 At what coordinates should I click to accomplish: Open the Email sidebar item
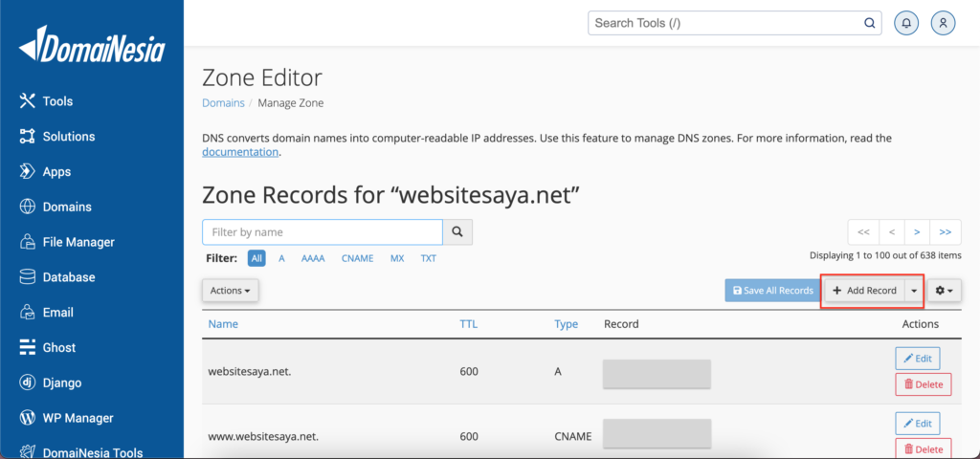point(58,313)
